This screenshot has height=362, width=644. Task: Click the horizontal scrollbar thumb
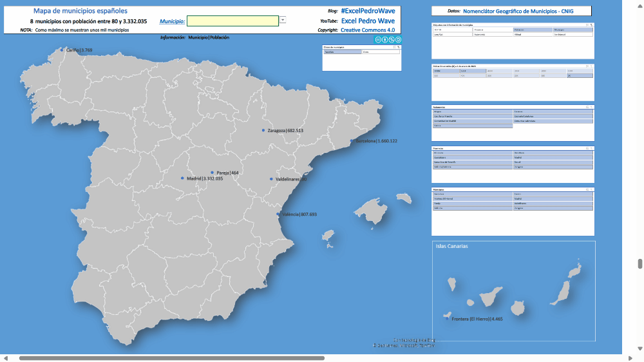171,358
